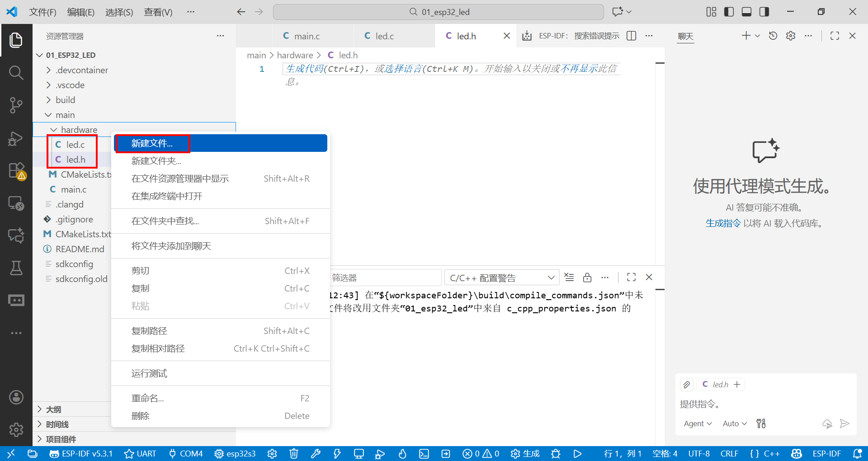Select 新建文件... in context menu
Viewport: 868px width, 461px height.
click(221, 143)
